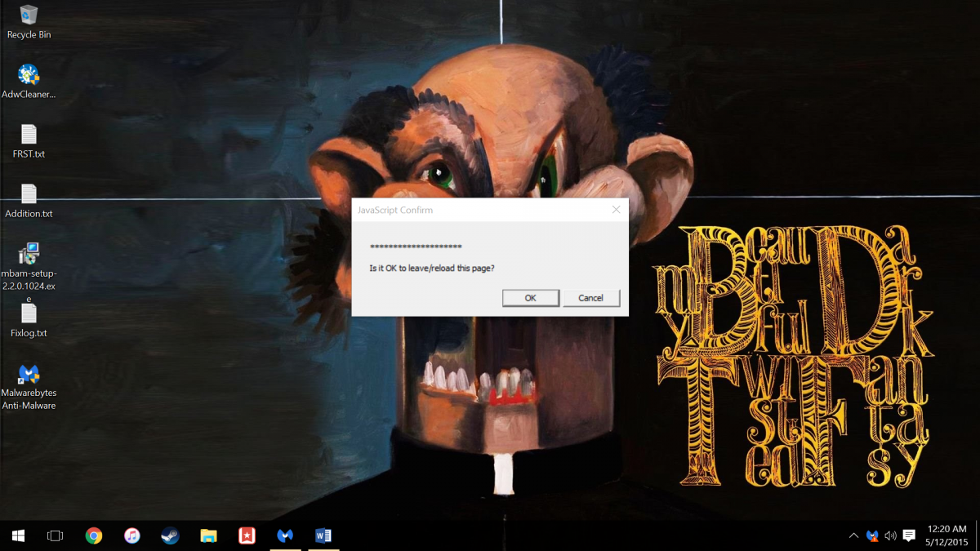Open Task View on the taskbar
980x551 pixels.
click(x=55, y=535)
